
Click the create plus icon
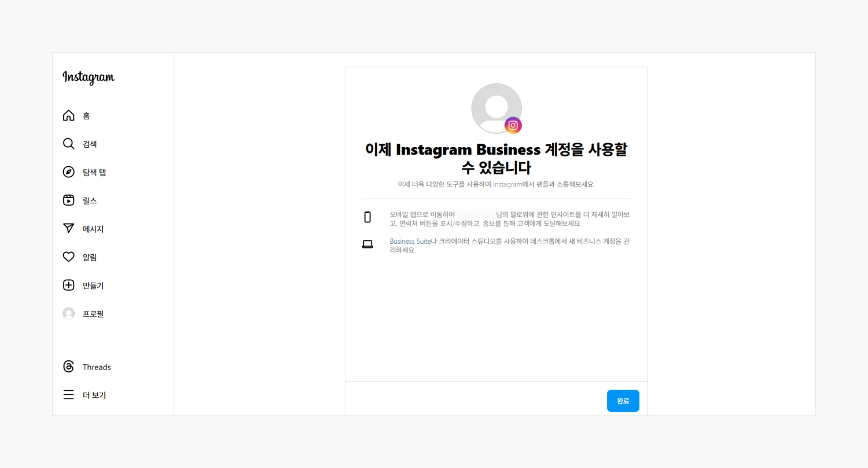[68, 285]
